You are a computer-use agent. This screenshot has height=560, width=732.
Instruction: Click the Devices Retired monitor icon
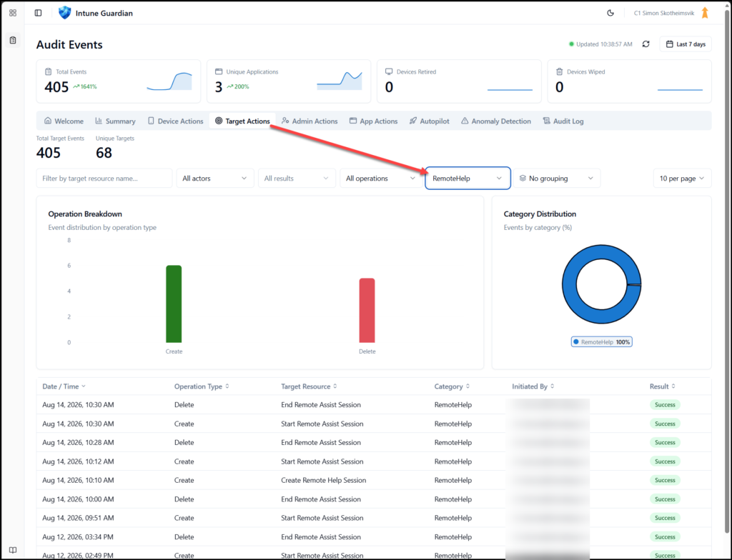[x=389, y=72]
